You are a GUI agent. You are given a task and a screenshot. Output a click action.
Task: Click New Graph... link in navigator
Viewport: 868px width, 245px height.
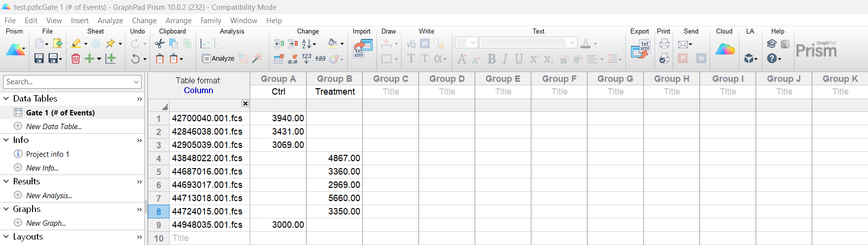tap(46, 223)
